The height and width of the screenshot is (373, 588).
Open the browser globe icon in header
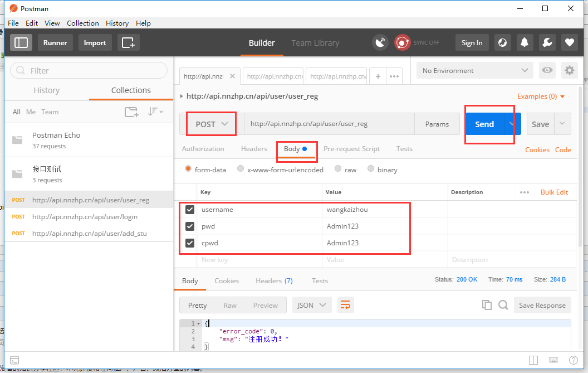(x=502, y=42)
